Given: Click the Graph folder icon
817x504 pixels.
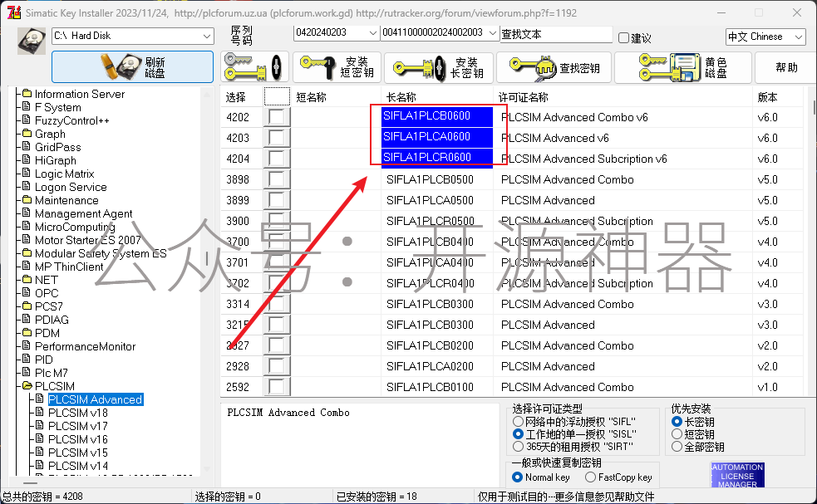Looking at the screenshot, I should (27, 134).
